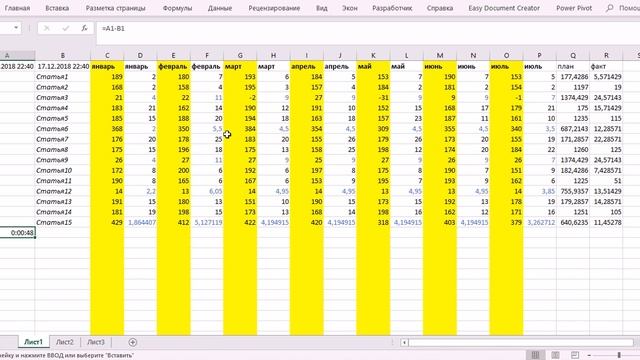Viewport: 640px width, 360px height.
Task: Add a new sheet with plus icon
Action: tap(132, 342)
